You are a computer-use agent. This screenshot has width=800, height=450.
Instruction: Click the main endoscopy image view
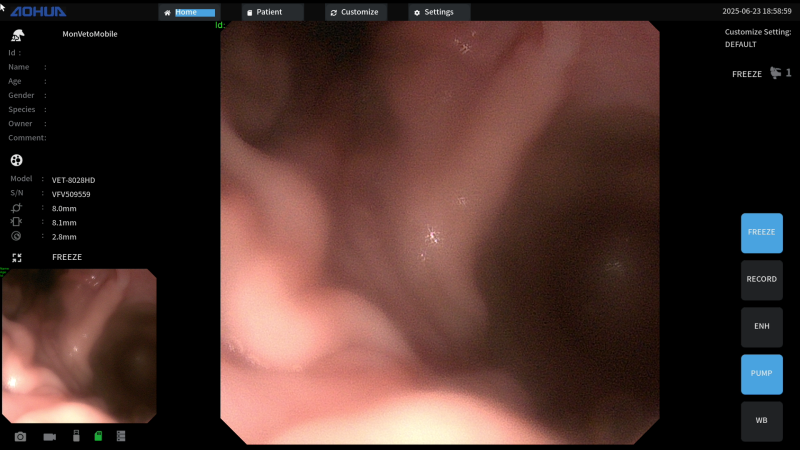click(439, 233)
